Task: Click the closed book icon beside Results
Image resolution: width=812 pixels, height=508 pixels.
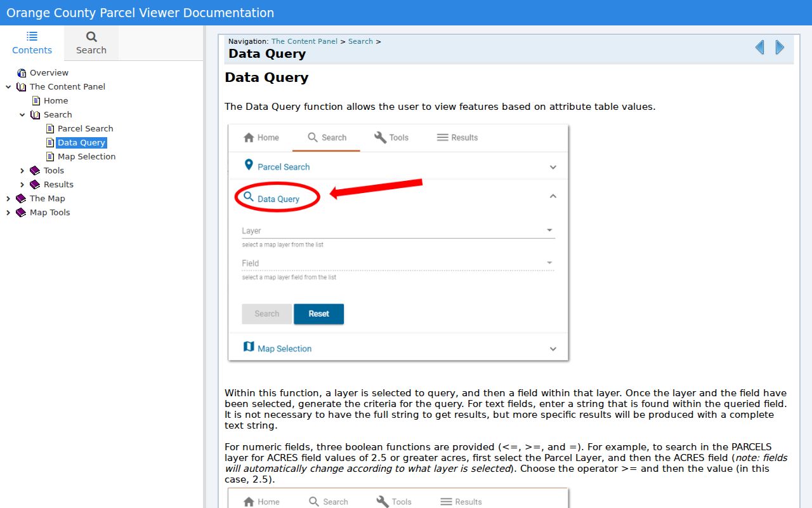Action: click(x=36, y=185)
